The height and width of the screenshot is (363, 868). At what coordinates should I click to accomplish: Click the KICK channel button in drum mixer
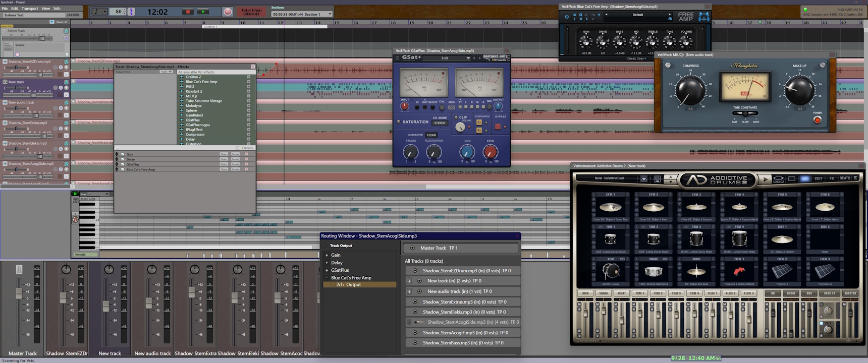585,293
